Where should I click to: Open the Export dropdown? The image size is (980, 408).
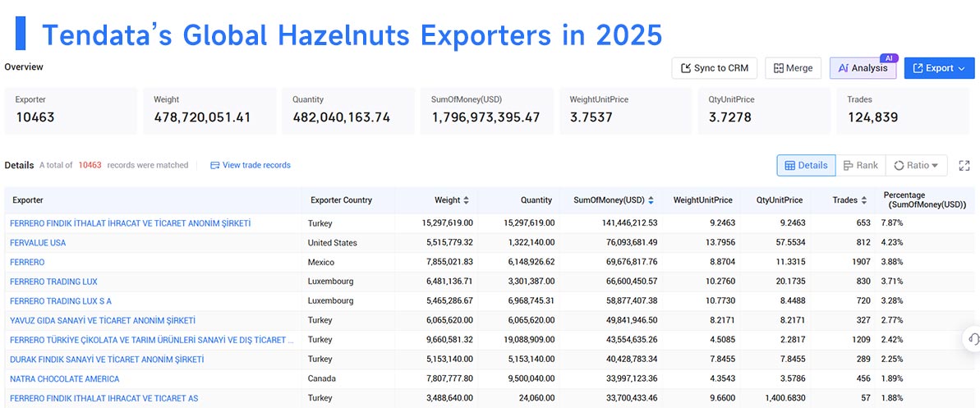point(940,68)
